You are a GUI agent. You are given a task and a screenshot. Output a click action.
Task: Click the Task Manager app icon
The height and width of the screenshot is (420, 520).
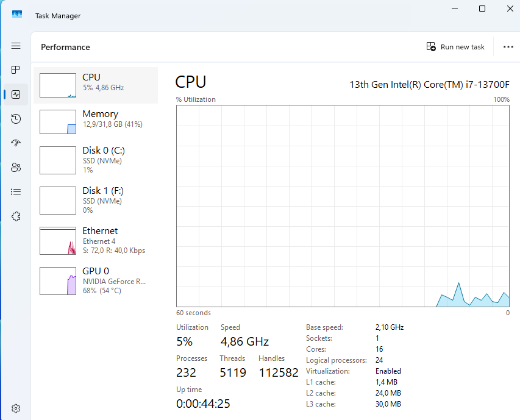pos(17,14)
